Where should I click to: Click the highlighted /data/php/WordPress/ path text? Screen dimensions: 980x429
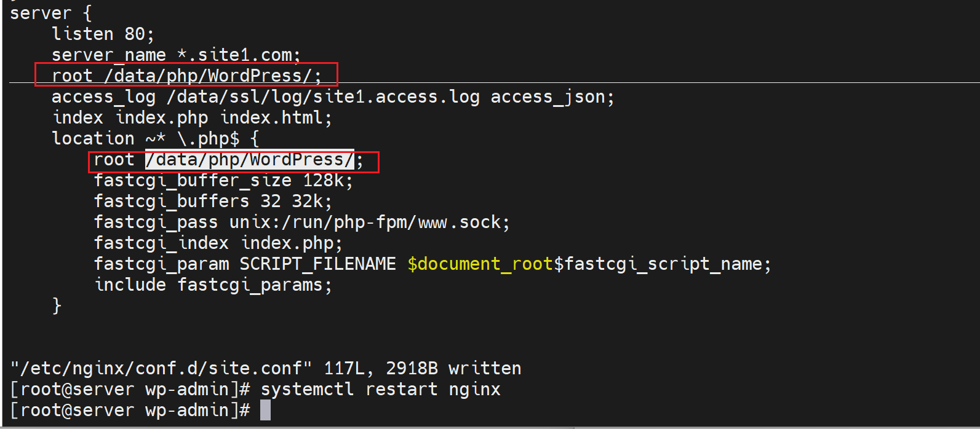[250, 160]
